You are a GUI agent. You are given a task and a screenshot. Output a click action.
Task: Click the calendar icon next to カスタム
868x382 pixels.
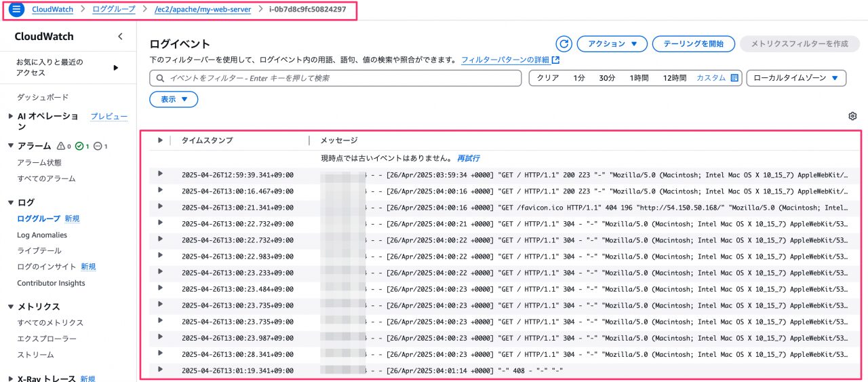coord(734,78)
